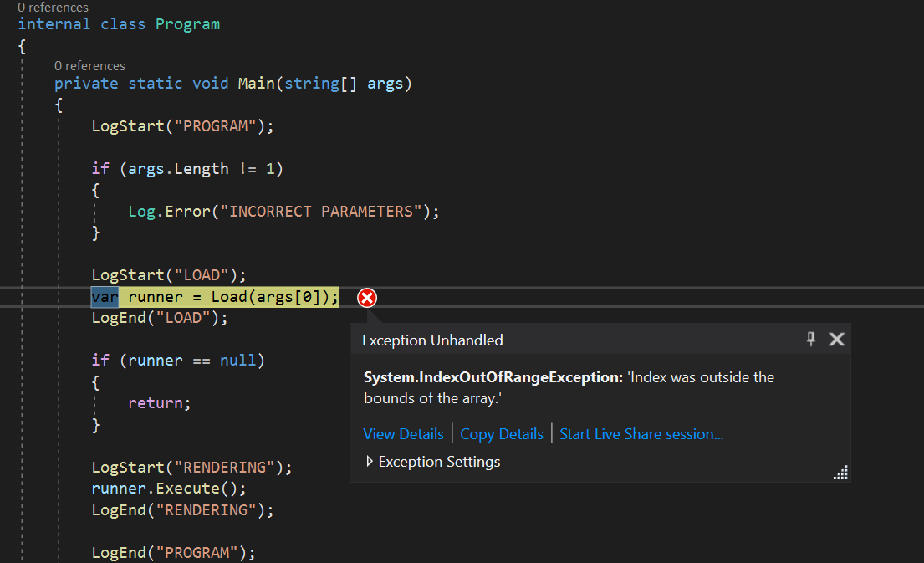This screenshot has width=924, height=563.
Task: Click 'LogStart("PROGRAM");' line
Action: [182, 126]
